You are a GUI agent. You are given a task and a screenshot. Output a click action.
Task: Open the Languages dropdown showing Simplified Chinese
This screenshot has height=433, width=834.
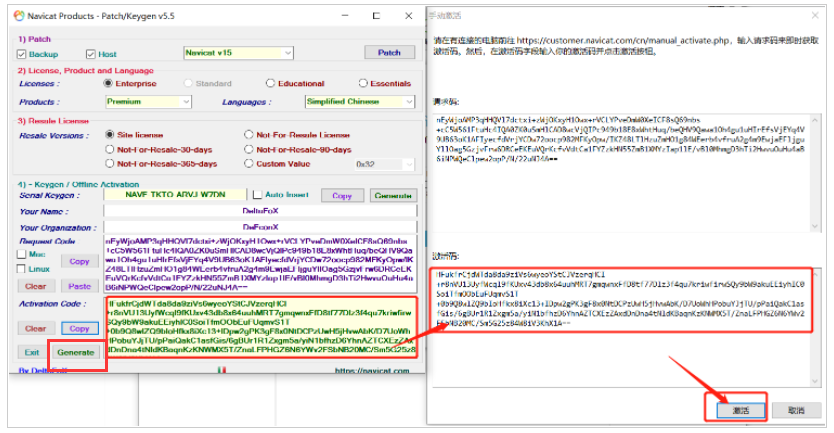pos(360,102)
